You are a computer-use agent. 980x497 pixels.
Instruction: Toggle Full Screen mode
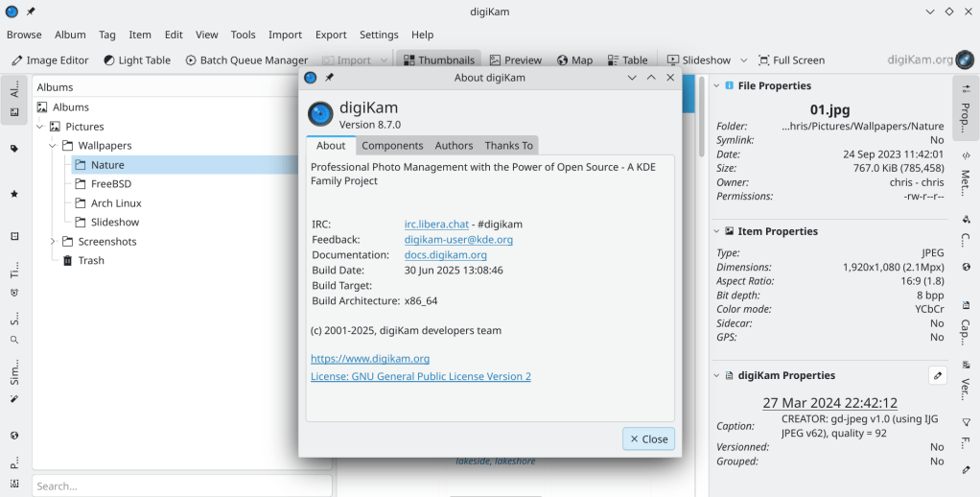(x=791, y=59)
